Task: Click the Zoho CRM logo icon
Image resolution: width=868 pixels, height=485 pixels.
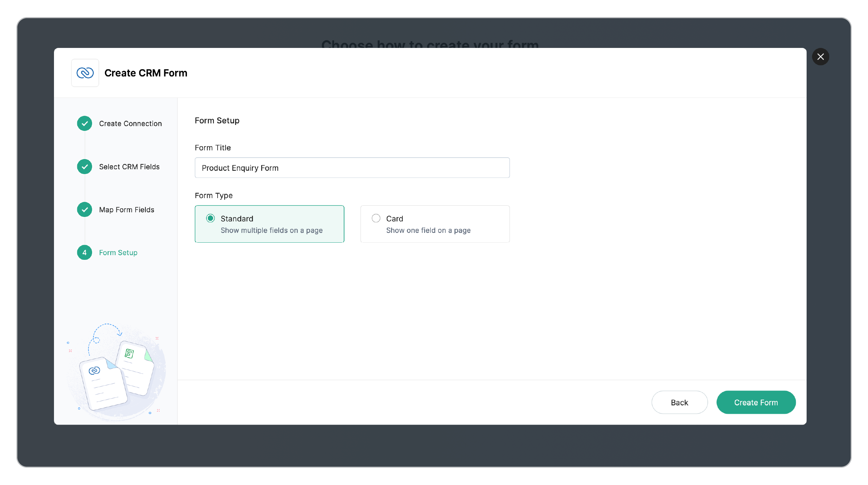Action: click(x=85, y=73)
